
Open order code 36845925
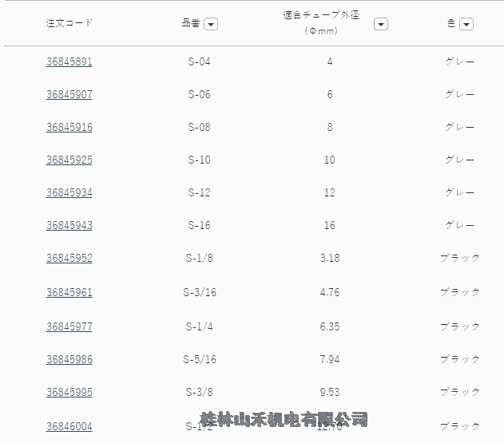tap(69, 160)
